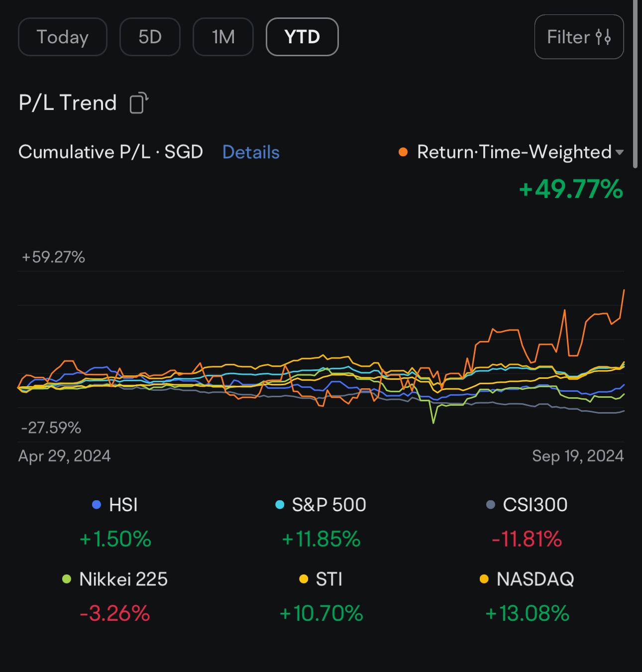The height and width of the screenshot is (672, 642).
Task: Open the Filter options
Action: tap(579, 37)
